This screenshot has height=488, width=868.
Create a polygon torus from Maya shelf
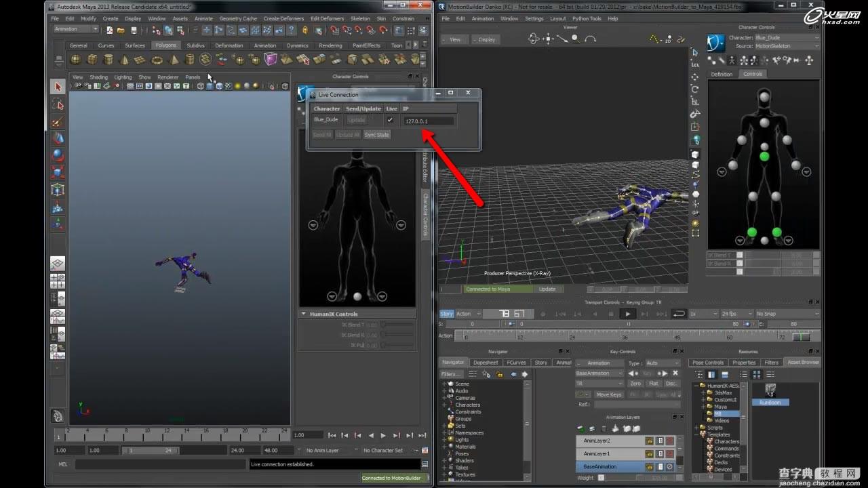pos(157,60)
